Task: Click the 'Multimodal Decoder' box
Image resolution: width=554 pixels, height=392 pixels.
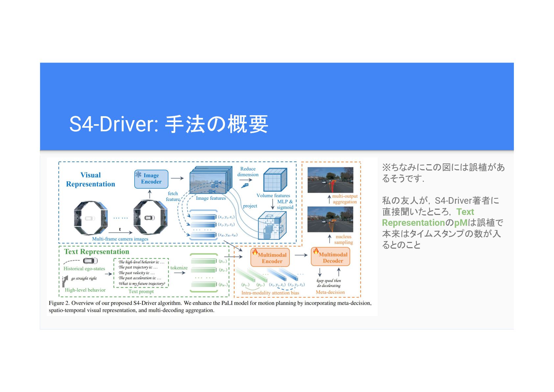Action: tap(331, 257)
